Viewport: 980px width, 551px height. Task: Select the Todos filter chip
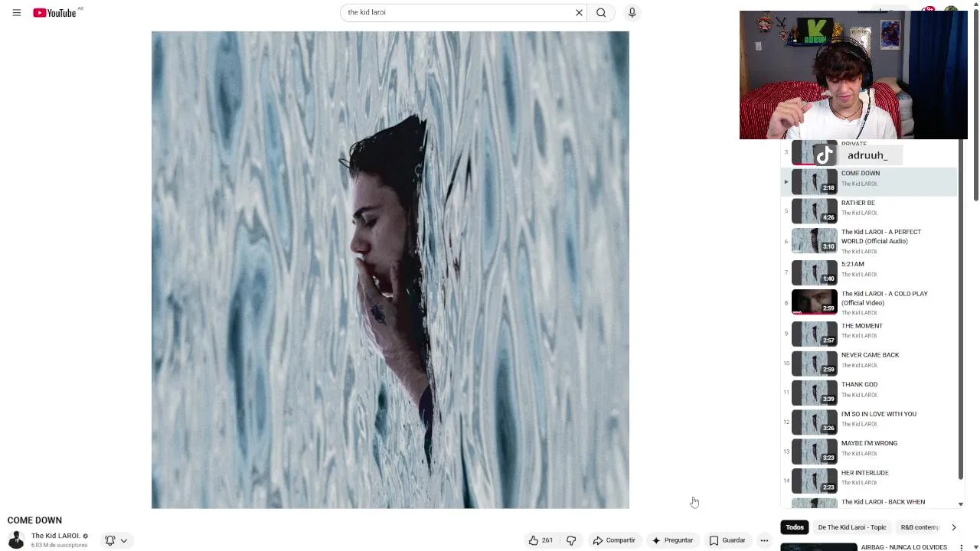(795, 527)
